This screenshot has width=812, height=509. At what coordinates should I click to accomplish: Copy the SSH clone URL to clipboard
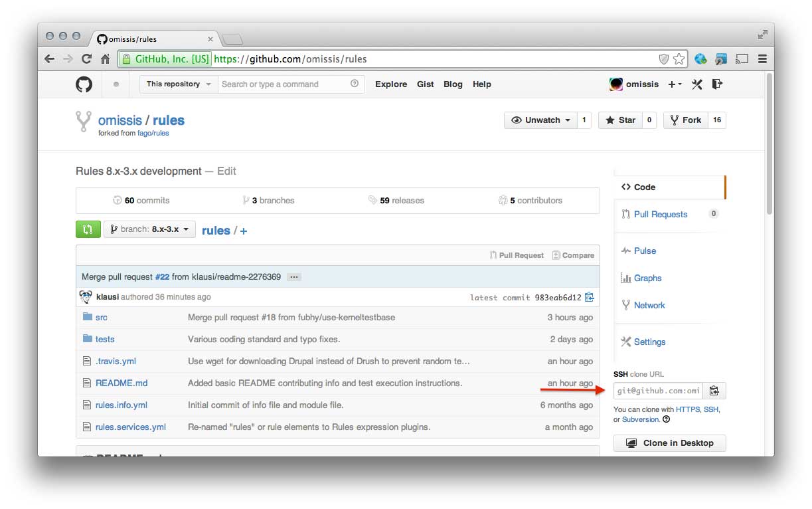pyautogui.click(x=714, y=391)
